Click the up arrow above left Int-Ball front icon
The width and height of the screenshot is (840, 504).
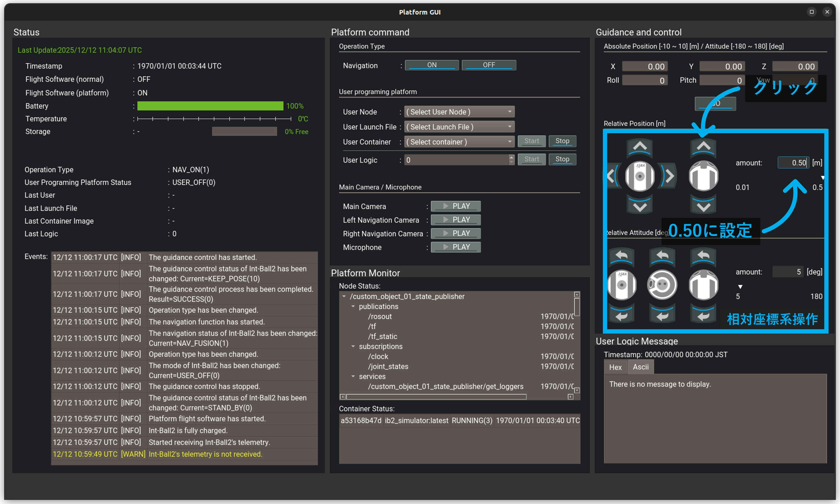640,147
